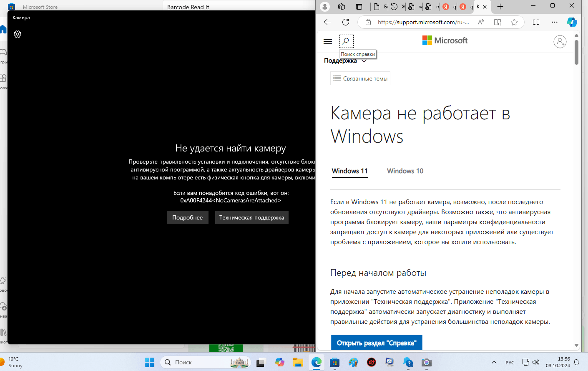Open Microsoft Store from the taskbar
This screenshot has height=371, width=588.
[335, 362]
